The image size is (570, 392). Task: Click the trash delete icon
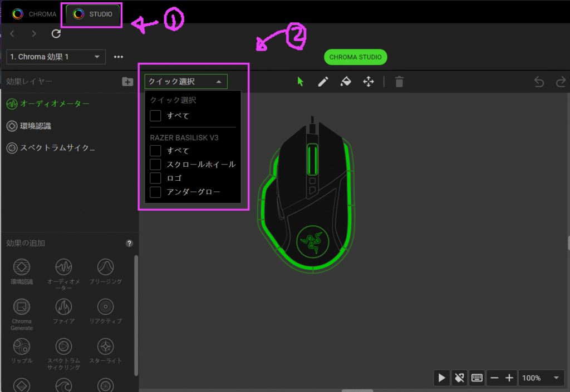399,82
